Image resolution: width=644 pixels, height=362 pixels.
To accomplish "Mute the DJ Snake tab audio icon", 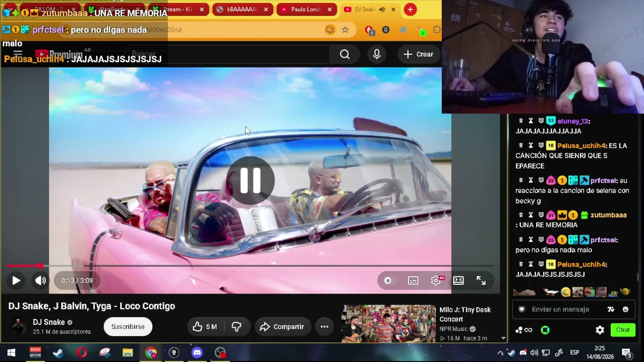I will [x=382, y=9].
